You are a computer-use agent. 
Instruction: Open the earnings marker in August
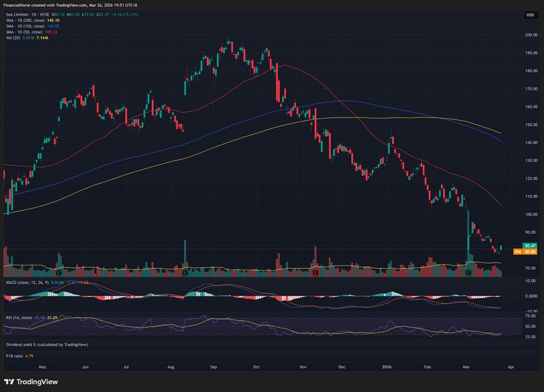pyautogui.click(x=185, y=273)
